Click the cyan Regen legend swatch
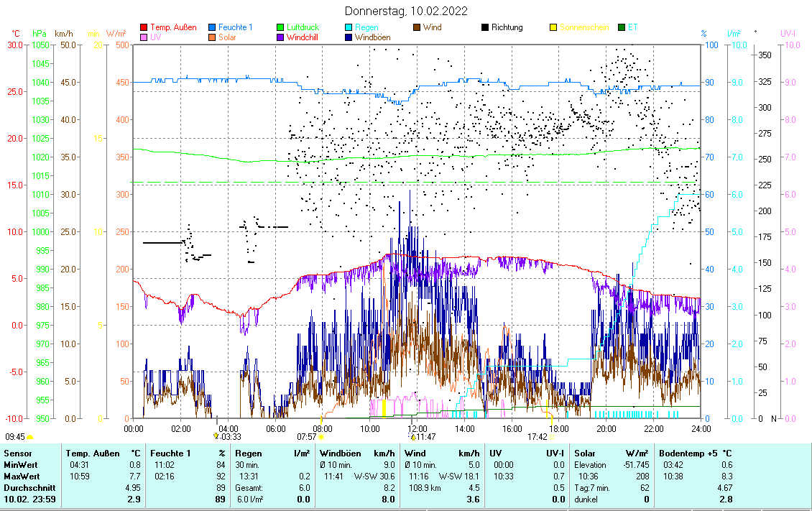This screenshot has height=511, width=812. click(349, 28)
